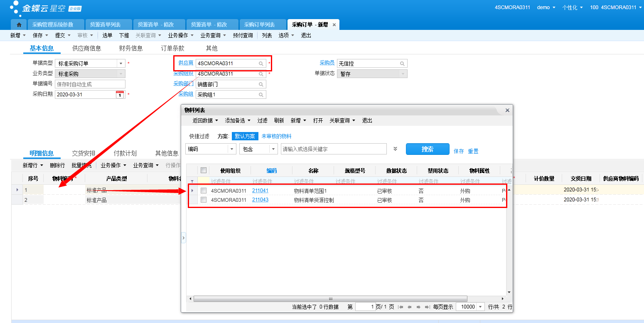
Task: Go to previous page in pager
Action: (409, 307)
